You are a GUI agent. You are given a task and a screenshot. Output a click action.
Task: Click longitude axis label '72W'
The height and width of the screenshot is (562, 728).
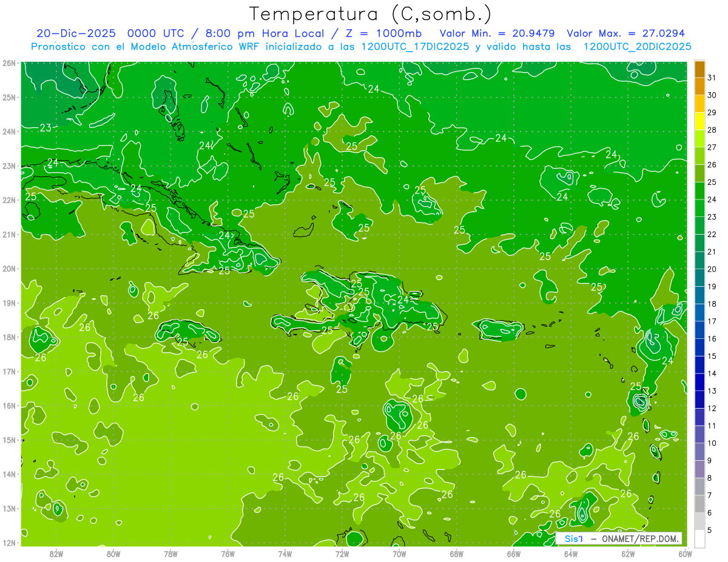point(342,554)
